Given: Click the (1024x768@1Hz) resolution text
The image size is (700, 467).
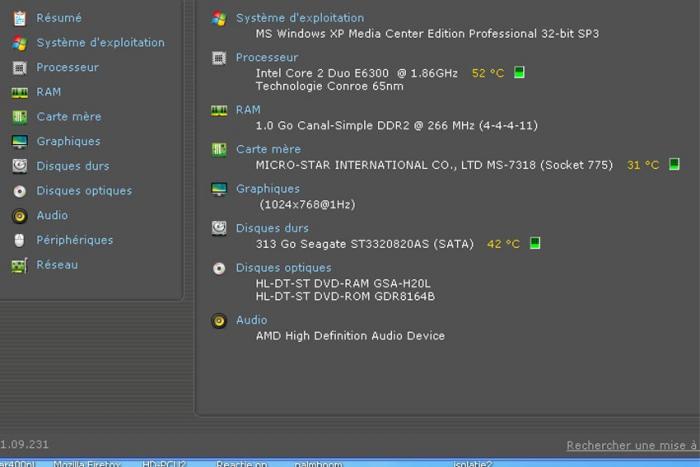Looking at the screenshot, I should (x=307, y=205).
